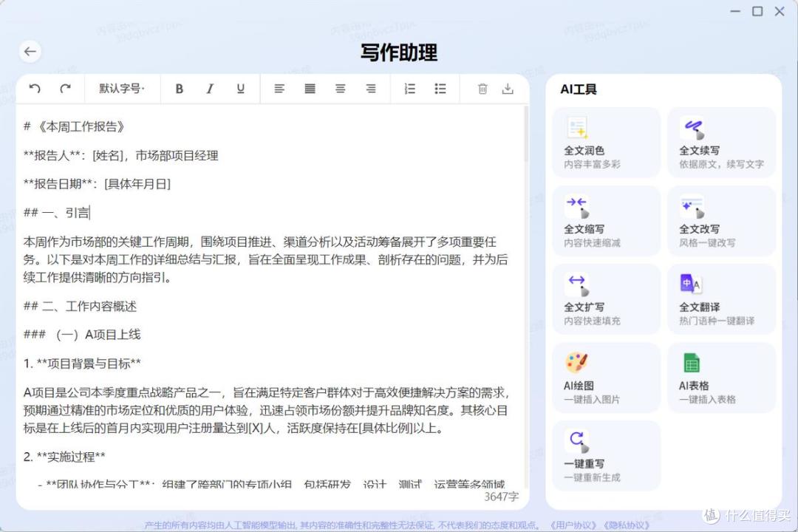Click the 项目背景与目标 line
Screen dimensions: 798x532
click(x=82, y=363)
